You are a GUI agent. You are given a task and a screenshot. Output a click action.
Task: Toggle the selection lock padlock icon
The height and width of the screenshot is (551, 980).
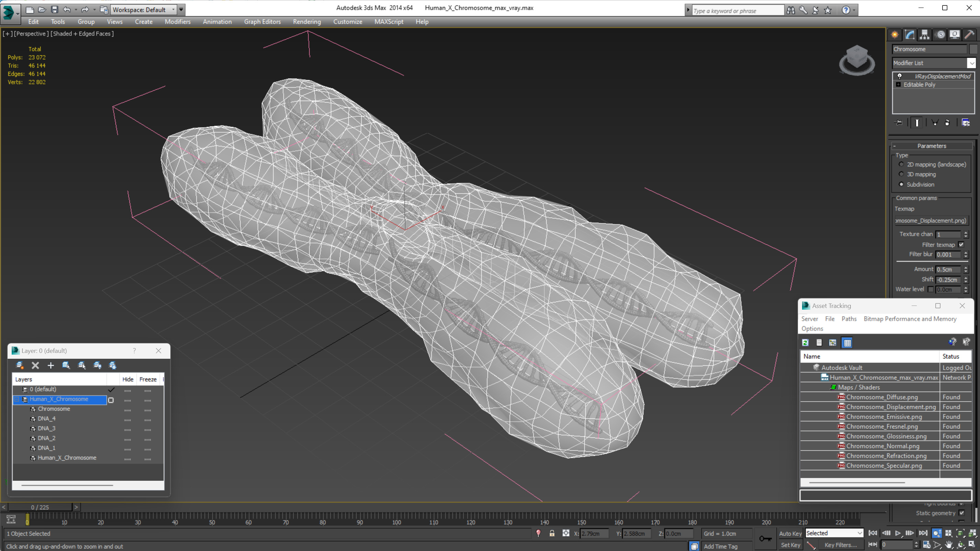coord(552,533)
